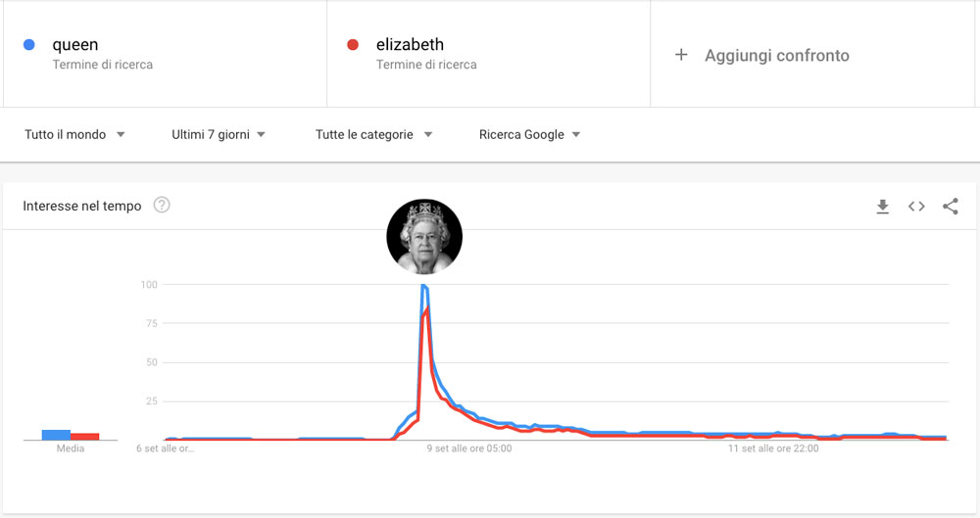The width and height of the screenshot is (980, 518).
Task: Open the Tutte le categorie dropdown
Action: pyautogui.click(x=373, y=134)
